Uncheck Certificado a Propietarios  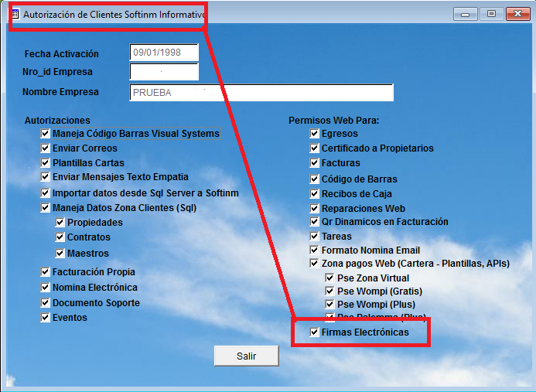coord(314,148)
